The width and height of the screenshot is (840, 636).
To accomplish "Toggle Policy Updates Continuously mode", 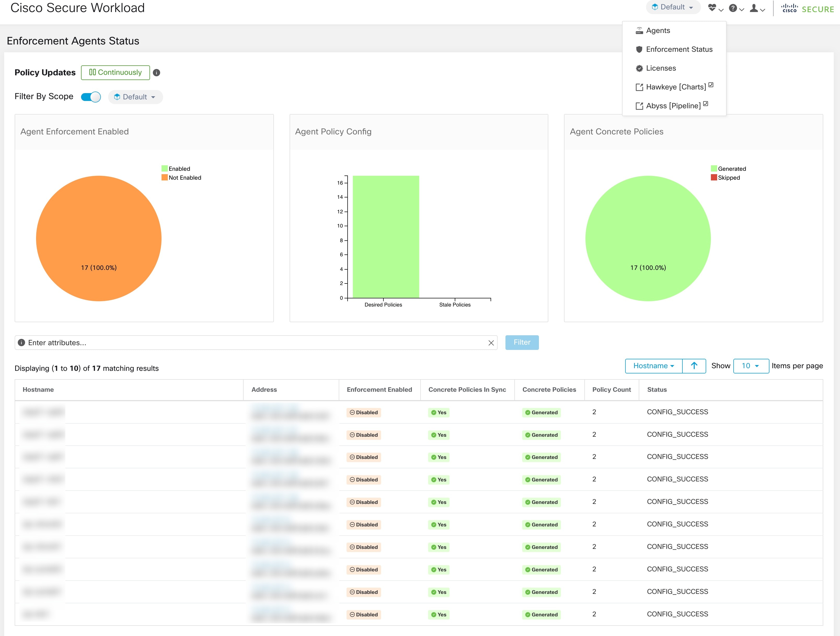I will 115,73.
